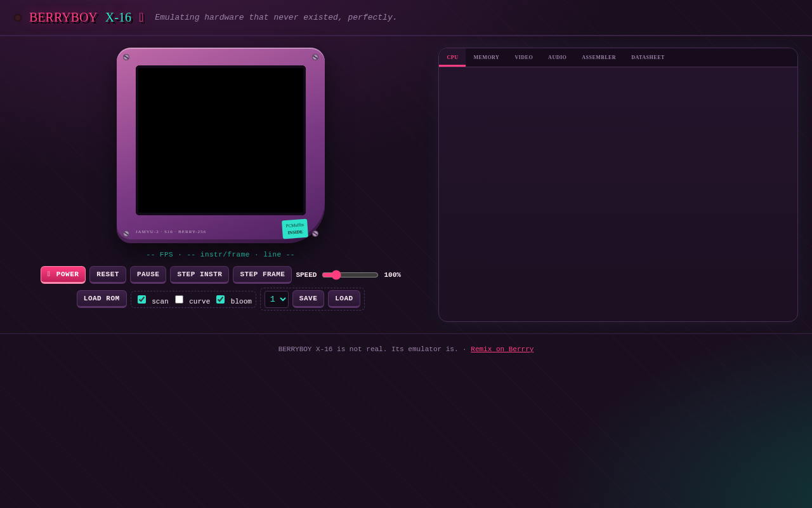Click the JAMVU-2 bezel label
Image resolution: width=812 pixels, height=508 pixels.
pos(171,232)
